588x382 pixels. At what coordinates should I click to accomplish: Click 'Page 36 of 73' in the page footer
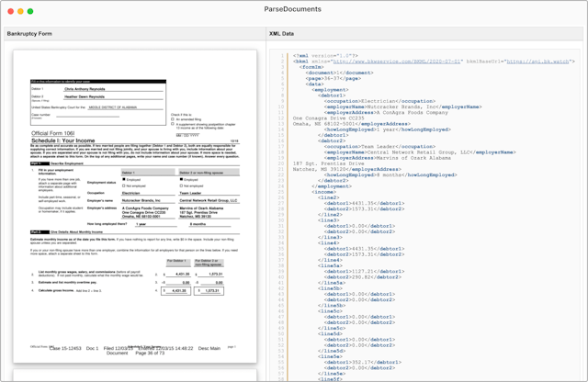(150, 354)
